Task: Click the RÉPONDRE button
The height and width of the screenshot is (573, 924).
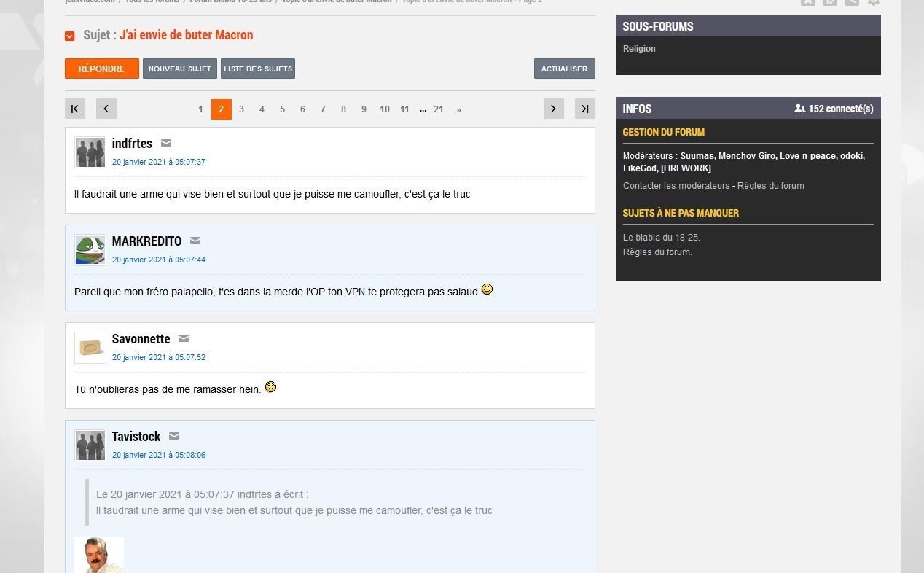Action: point(102,69)
